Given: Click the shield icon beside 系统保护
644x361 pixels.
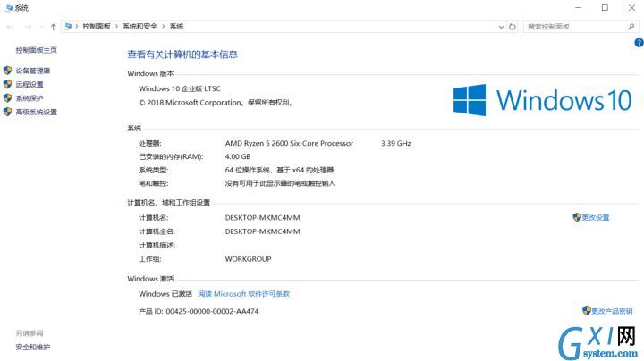Looking at the screenshot, I should [7, 98].
